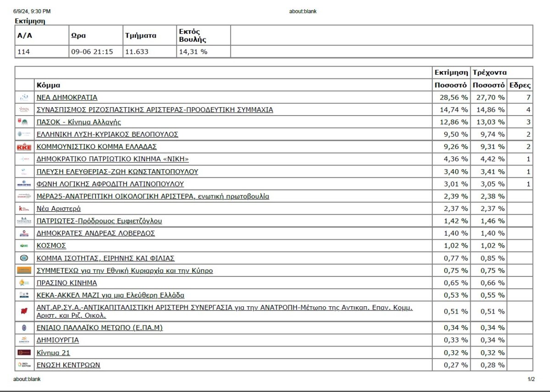Click the Ε.ΠΑ.Μ round logo icon
Viewport: 550px width, 392px height.
tap(24, 328)
